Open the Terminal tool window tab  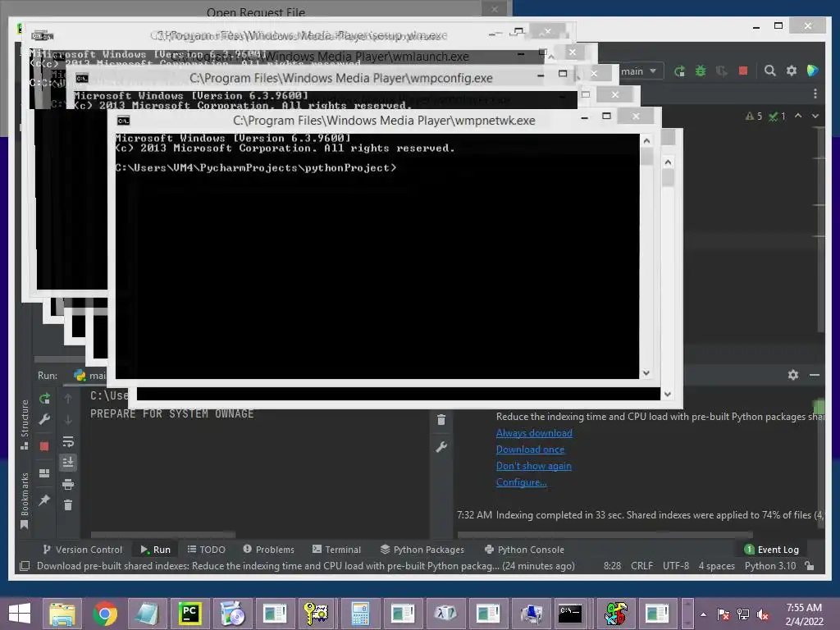coord(337,550)
